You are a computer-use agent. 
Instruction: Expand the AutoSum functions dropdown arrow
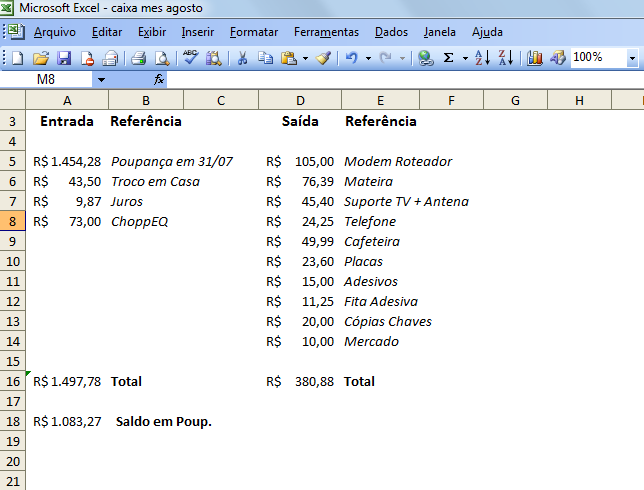point(465,58)
